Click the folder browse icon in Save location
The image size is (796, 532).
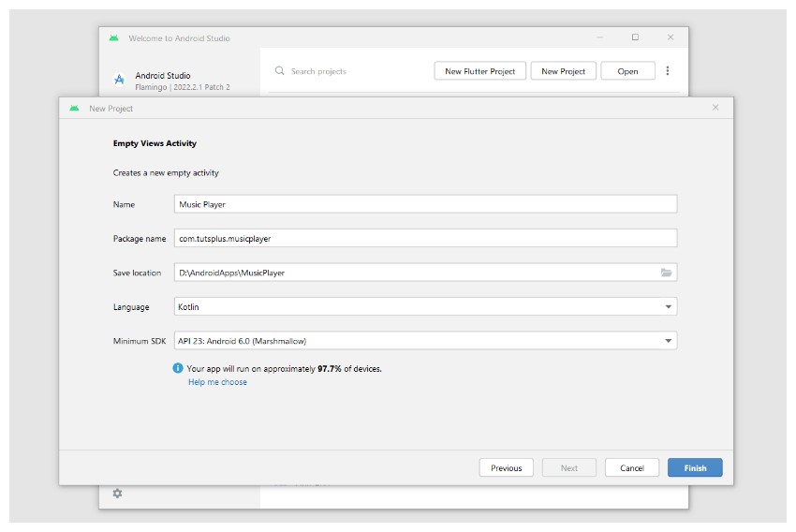666,273
